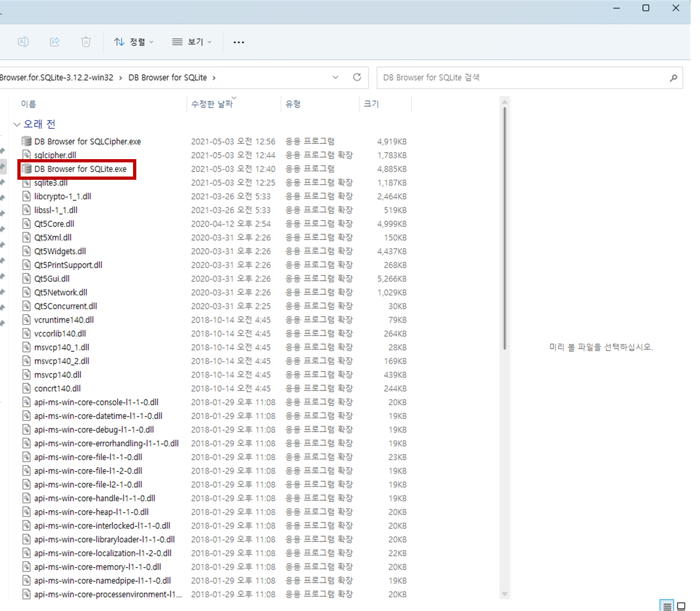The height and width of the screenshot is (611, 700).
Task: Click file name api-ms-win-core-handle-l1-1-0.dll
Action: click(94, 499)
